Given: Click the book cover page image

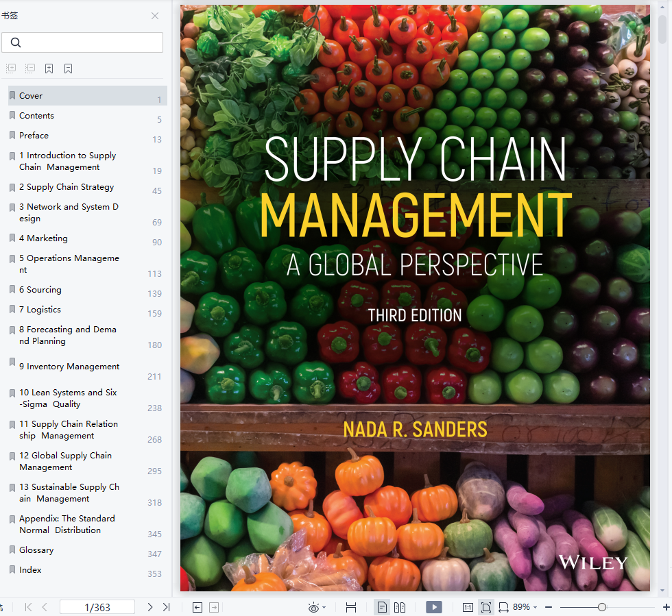Looking at the screenshot, I should (415, 297).
